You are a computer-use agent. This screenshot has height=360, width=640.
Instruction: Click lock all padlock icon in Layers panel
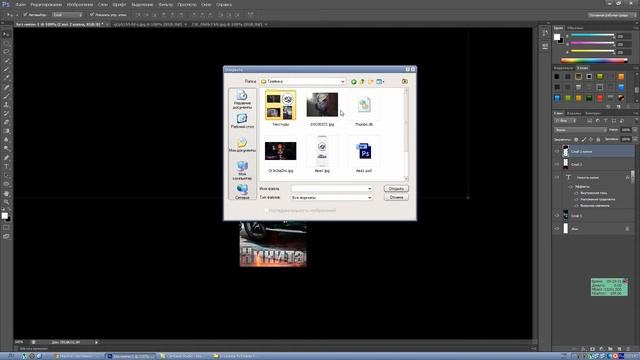pos(598,140)
